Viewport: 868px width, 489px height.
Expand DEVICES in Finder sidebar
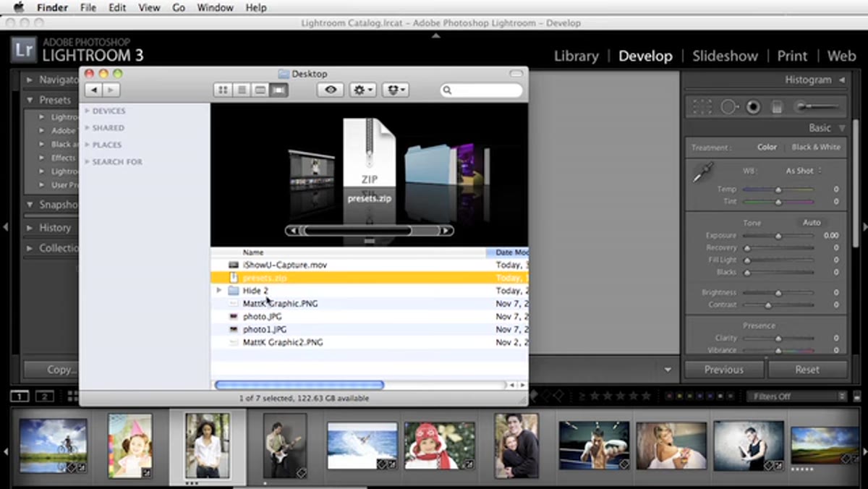88,111
